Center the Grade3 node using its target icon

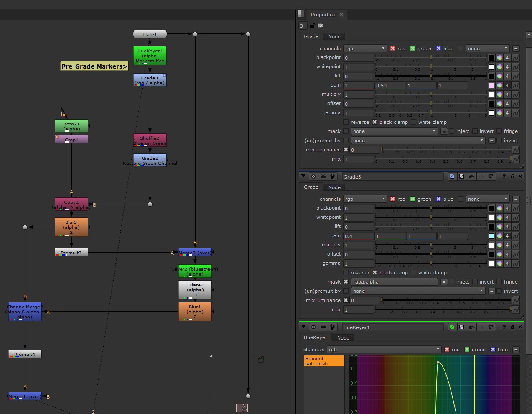[313, 176]
